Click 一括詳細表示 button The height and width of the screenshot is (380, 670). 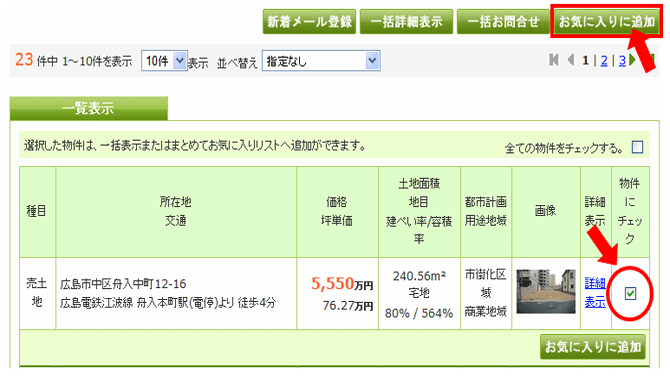pyautogui.click(x=406, y=21)
